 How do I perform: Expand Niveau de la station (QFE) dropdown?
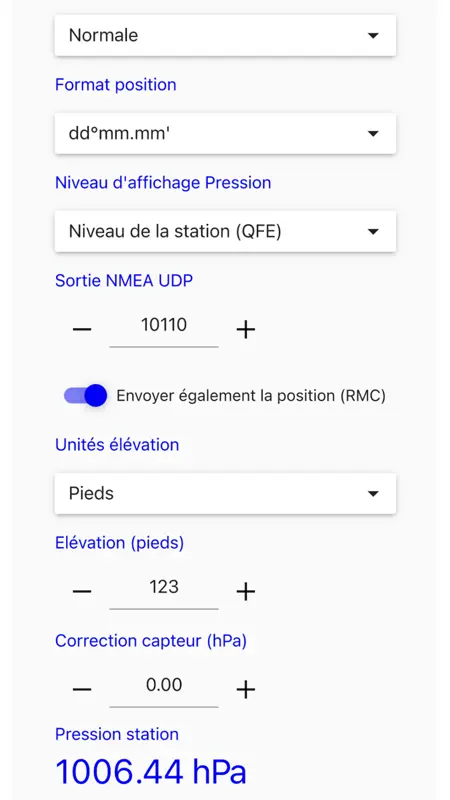pyautogui.click(x=225, y=231)
